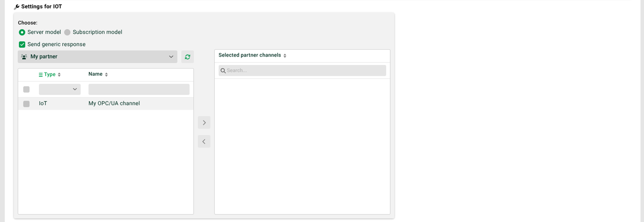Open the My partner dropdown
Screen dimensions: 644x222
(97, 57)
